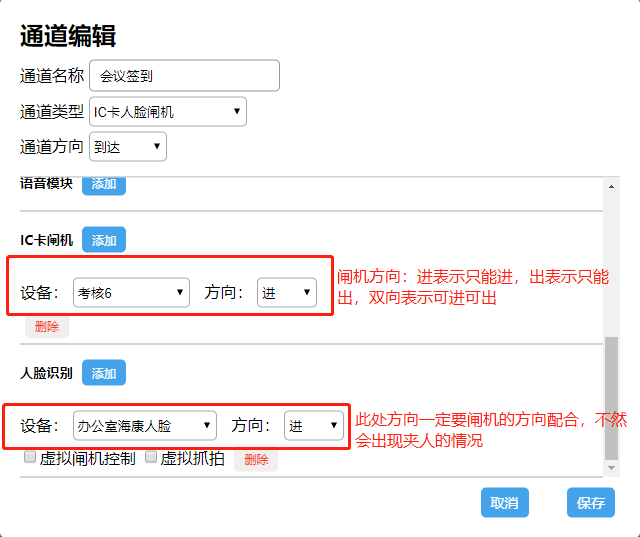Click 删除 under the IC卡闸机 device row
This screenshot has height=537, width=640.
46,326
